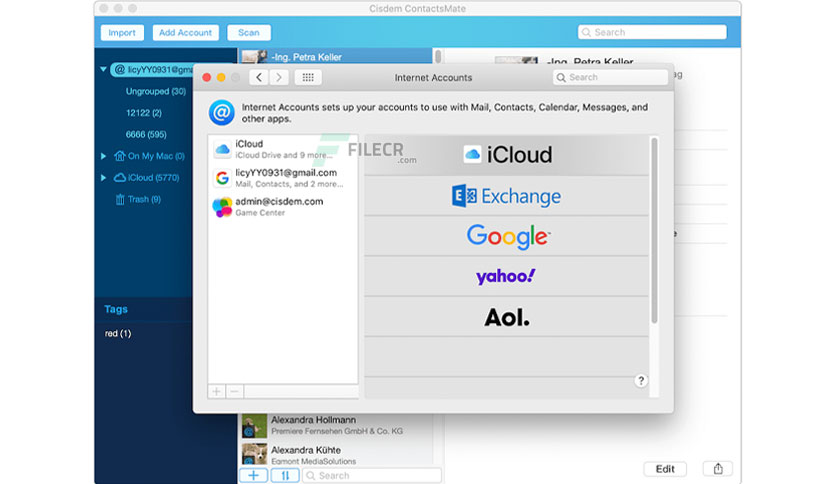
Task: Select the admin@cisdem.com Game Center account
Action: pyautogui.click(x=283, y=206)
